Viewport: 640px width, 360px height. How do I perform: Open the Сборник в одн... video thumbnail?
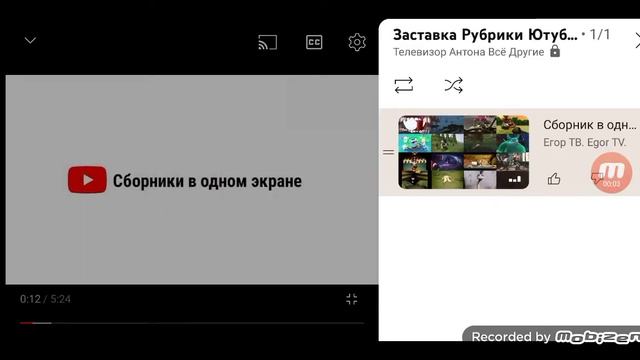[464, 152]
